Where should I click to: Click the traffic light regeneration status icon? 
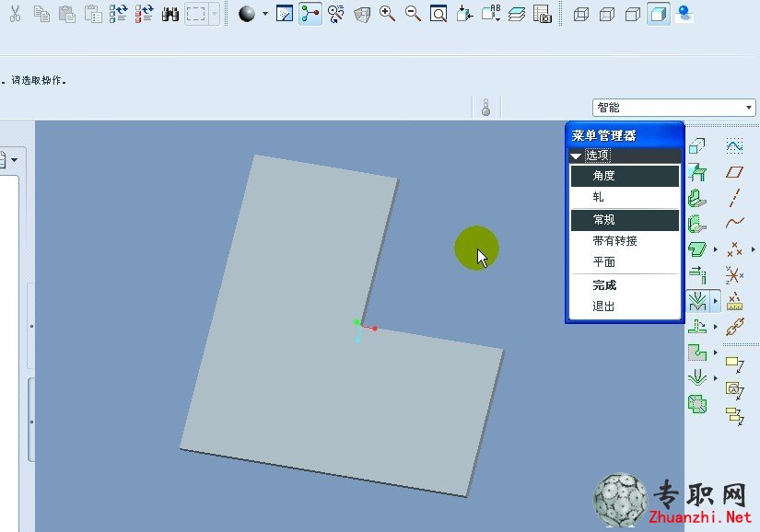(485, 107)
